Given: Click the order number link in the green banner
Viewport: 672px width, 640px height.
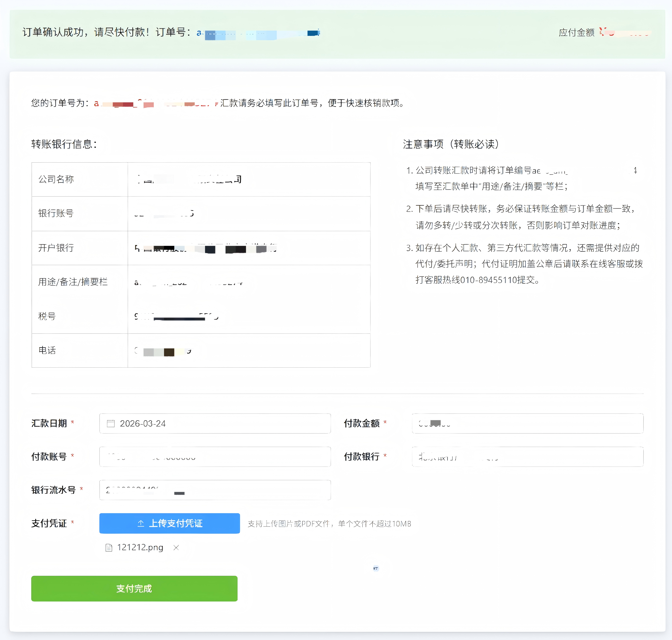Looking at the screenshot, I should coord(258,33).
